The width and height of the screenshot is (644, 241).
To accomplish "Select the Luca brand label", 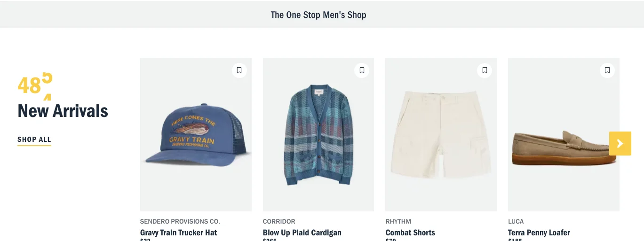I will pos(516,221).
